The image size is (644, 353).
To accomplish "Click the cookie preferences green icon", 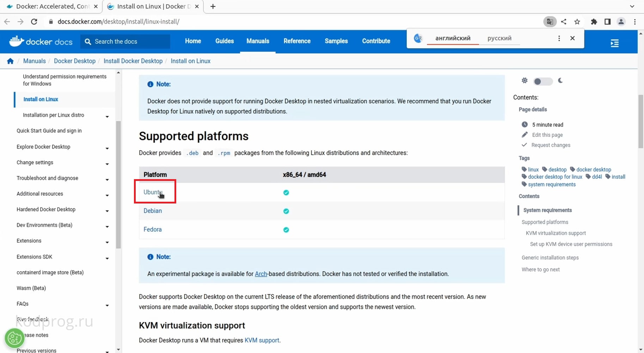I will [x=14, y=338].
